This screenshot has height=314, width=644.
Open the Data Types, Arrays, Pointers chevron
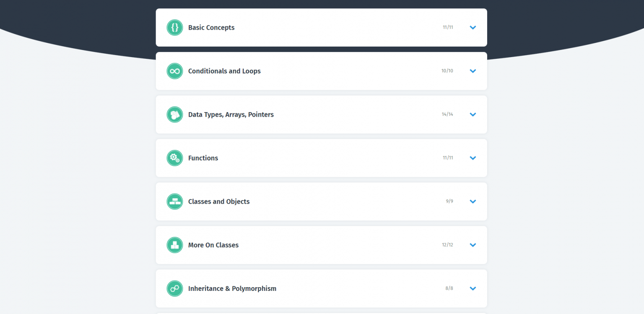tap(473, 115)
